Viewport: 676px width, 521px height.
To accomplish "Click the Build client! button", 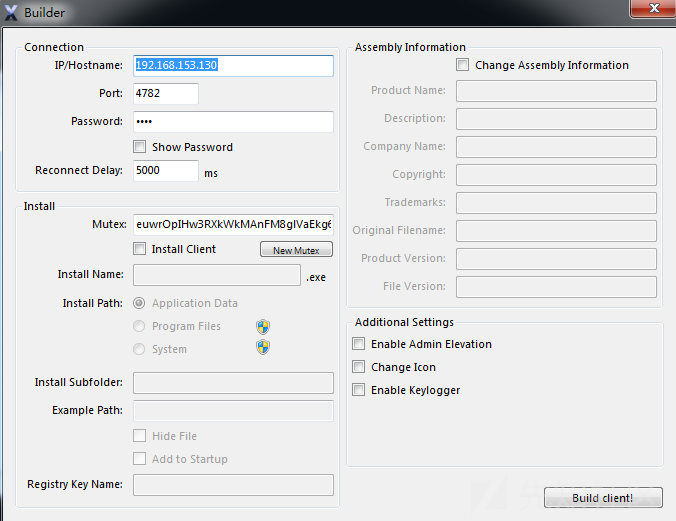I will (603, 498).
